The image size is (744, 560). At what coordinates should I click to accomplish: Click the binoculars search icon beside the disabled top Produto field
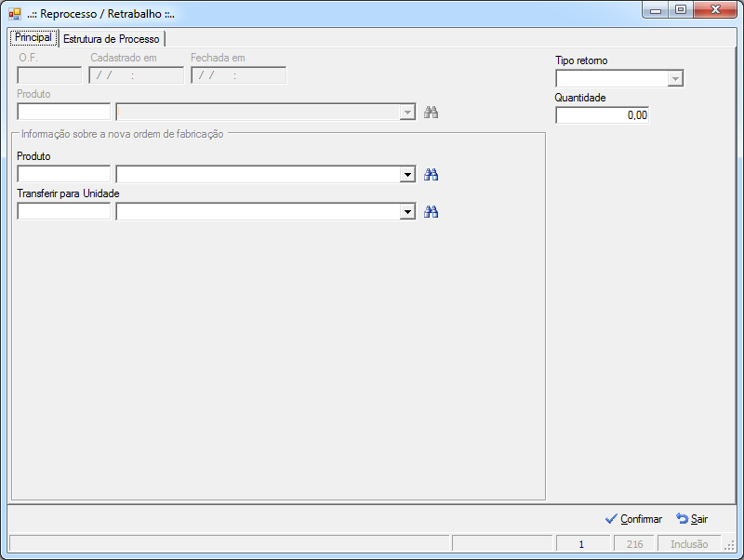pyautogui.click(x=431, y=113)
